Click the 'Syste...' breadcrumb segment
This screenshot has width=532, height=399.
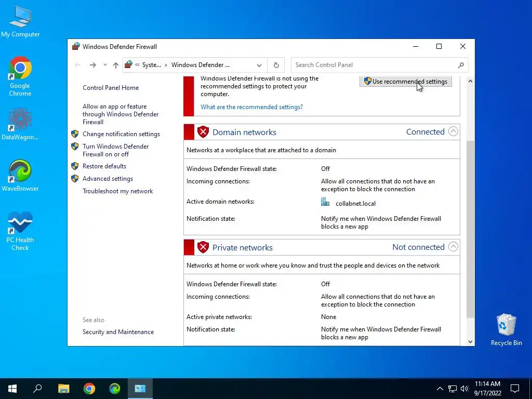151,65
